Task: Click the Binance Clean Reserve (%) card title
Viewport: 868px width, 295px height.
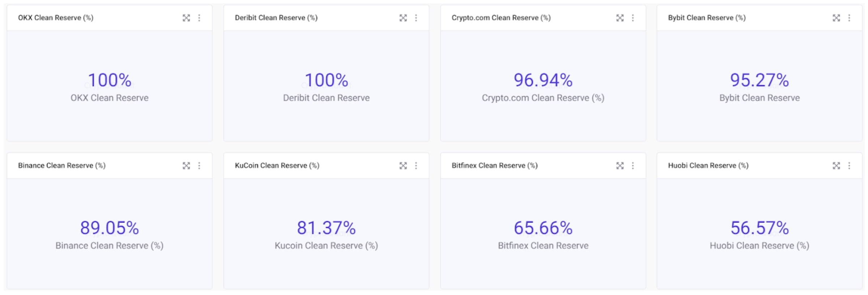Action: (61, 166)
